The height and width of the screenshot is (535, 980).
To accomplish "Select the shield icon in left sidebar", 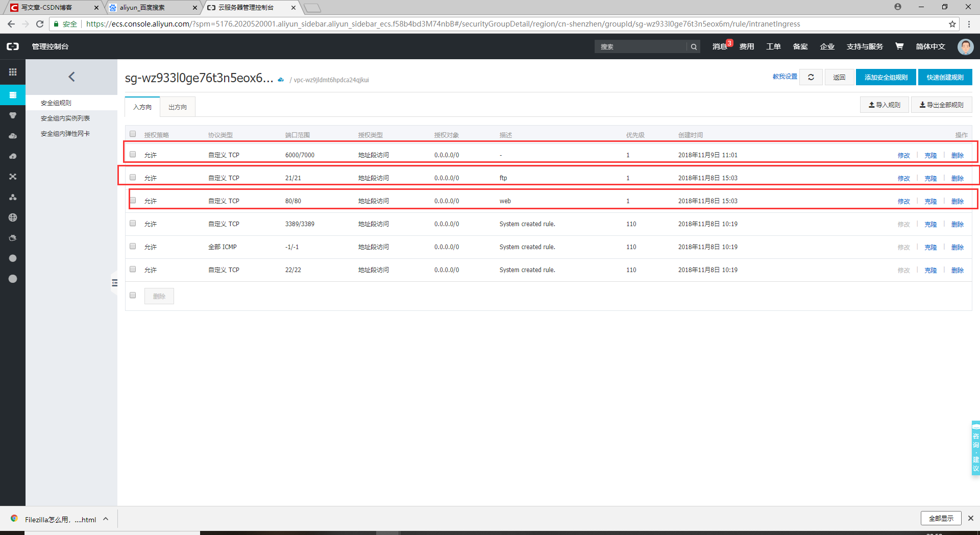I will pos(13,115).
